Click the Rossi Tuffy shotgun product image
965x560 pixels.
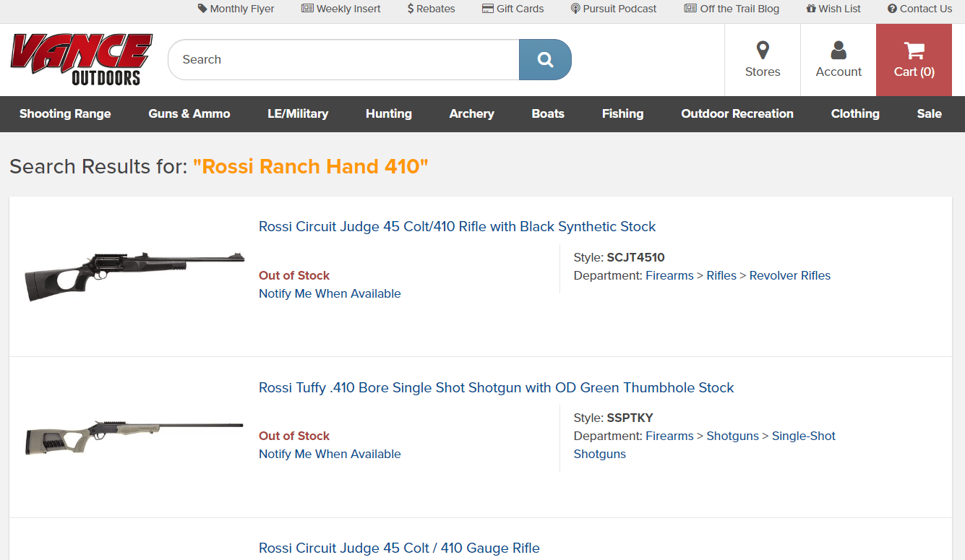click(134, 436)
